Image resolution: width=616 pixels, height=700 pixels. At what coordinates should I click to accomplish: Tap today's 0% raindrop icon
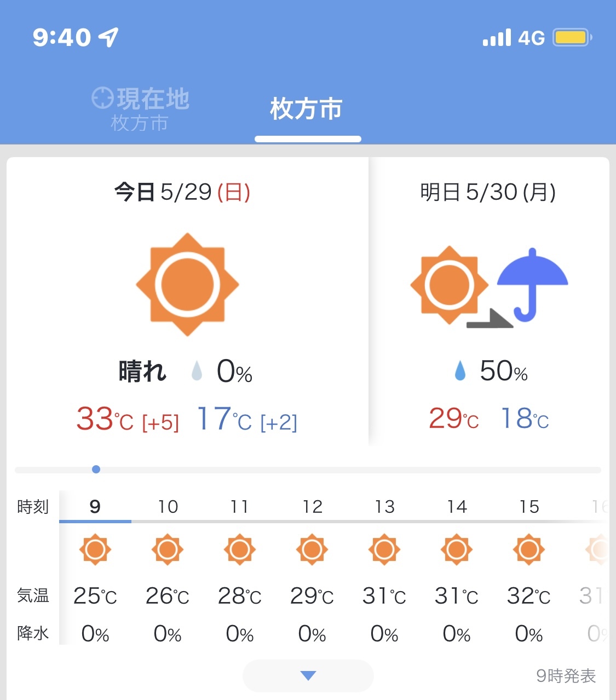[197, 371]
